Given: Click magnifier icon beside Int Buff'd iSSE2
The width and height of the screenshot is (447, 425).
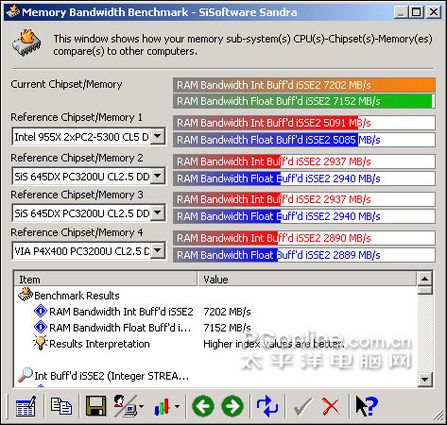Looking at the screenshot, I should [x=25, y=375].
